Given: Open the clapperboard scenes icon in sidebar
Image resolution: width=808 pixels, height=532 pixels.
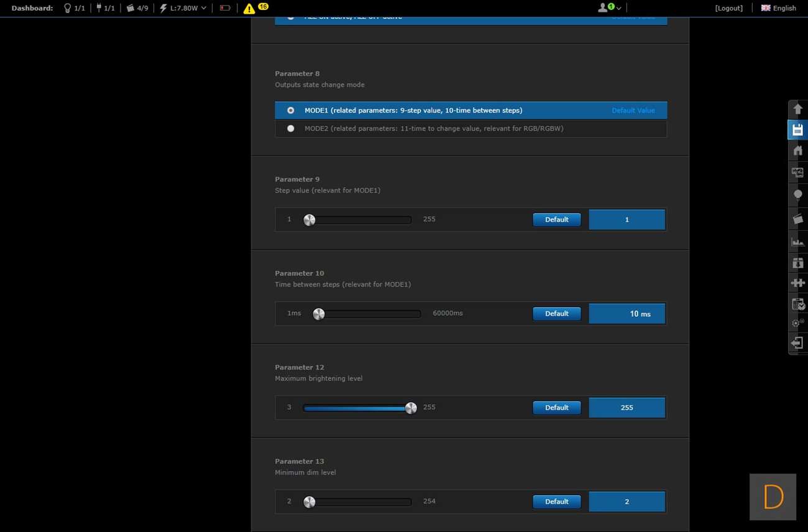Looking at the screenshot, I should (797, 219).
